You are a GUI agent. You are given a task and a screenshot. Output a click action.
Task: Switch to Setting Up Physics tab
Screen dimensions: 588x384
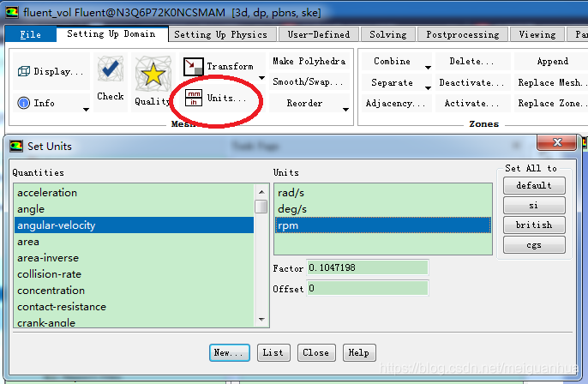point(221,34)
